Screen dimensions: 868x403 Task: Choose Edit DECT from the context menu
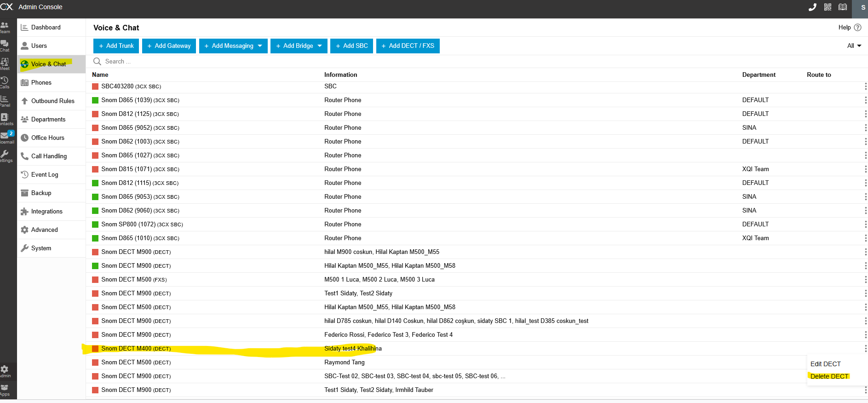[825, 364]
